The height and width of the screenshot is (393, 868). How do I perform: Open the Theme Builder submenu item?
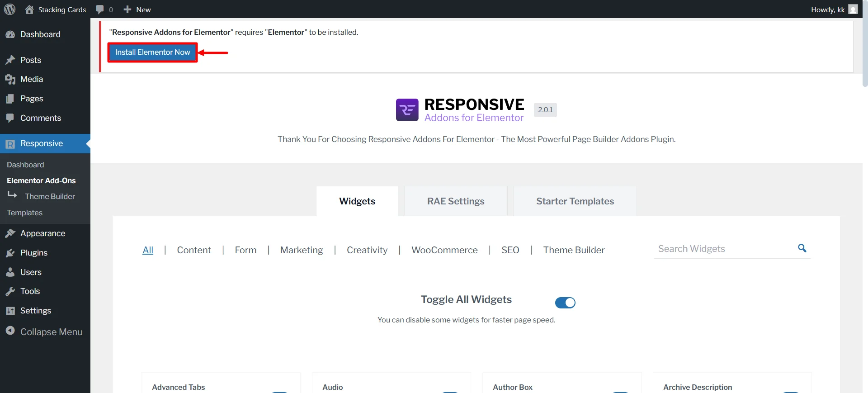tap(50, 196)
